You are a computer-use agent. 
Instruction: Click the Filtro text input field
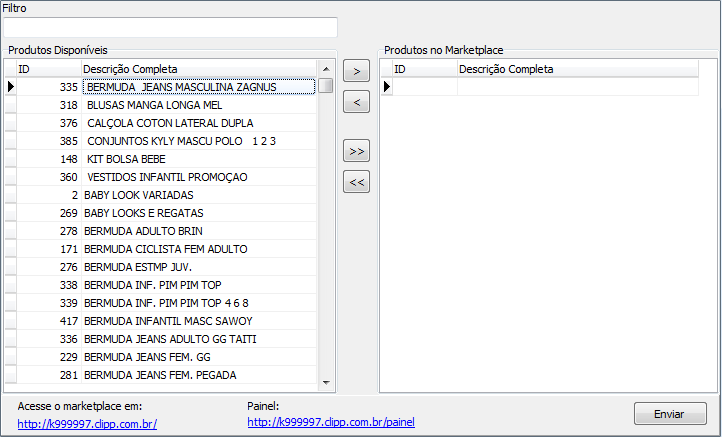click(x=170, y=27)
